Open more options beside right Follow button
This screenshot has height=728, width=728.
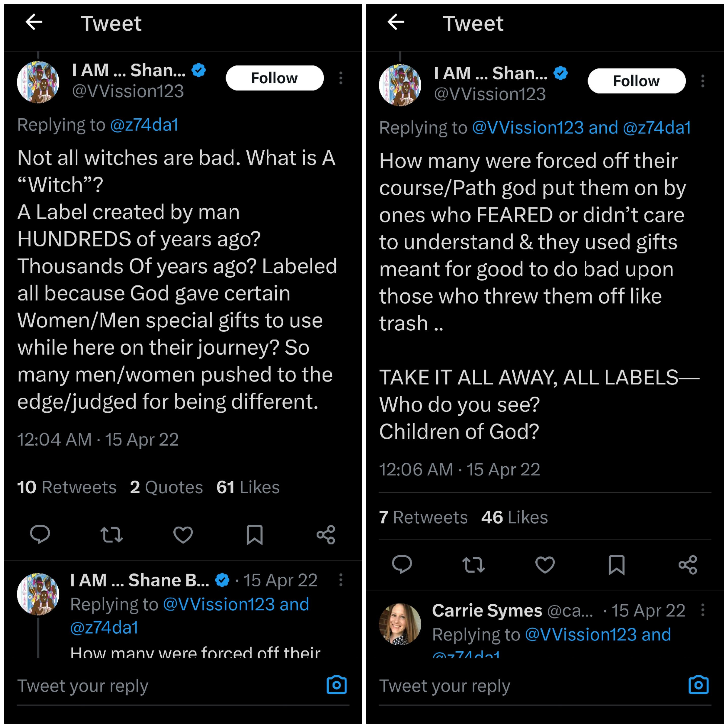click(x=703, y=81)
